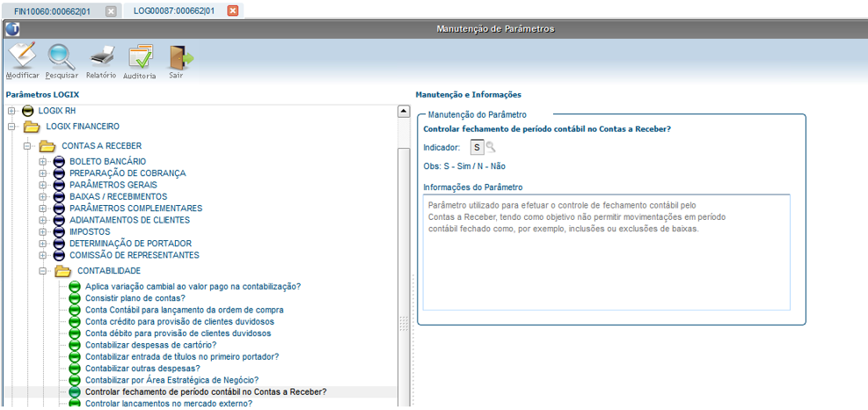
Task: Expand the BAIXAS / RECEBIMENTOS node
Action: [x=41, y=197]
